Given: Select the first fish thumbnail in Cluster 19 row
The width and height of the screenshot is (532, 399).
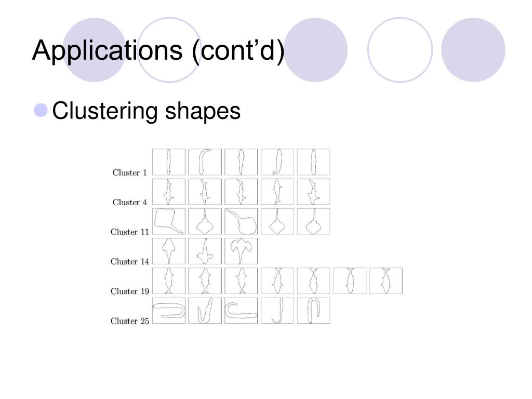Looking at the screenshot, I should click(169, 281).
